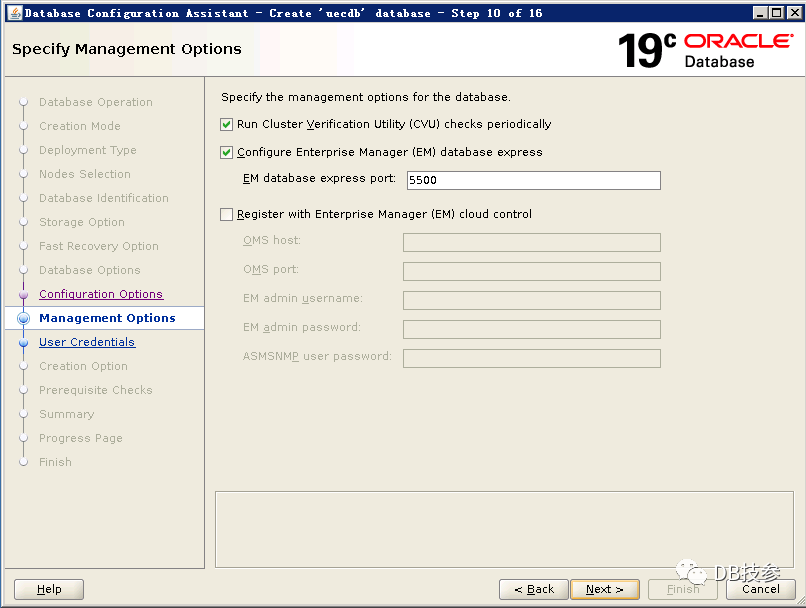Click the empty message area at the bottom
Screen dimensions: 806x608
pyautogui.click(x=505, y=529)
